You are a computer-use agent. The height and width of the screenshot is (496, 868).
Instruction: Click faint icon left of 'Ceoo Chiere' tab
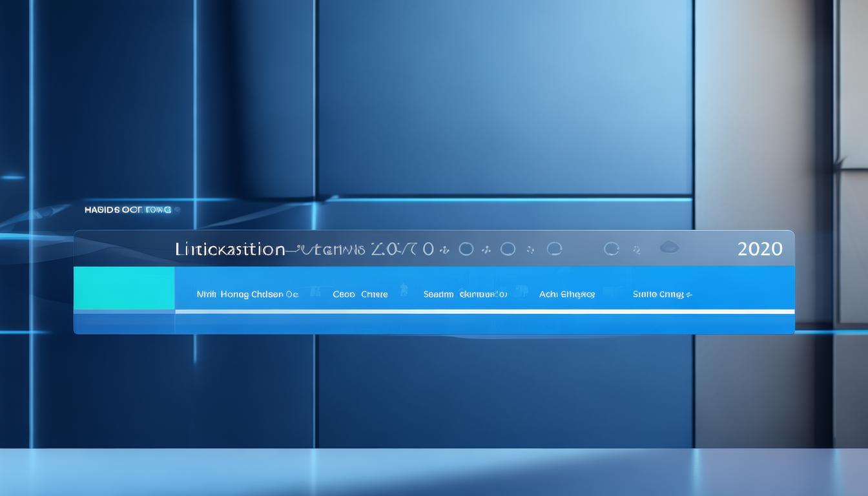[x=315, y=292]
